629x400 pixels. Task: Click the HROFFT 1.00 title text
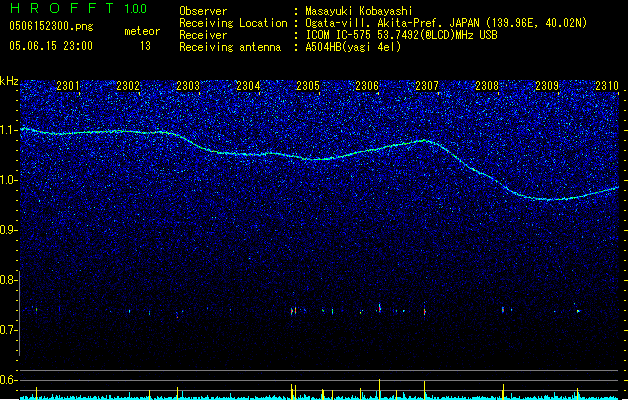click(78, 8)
